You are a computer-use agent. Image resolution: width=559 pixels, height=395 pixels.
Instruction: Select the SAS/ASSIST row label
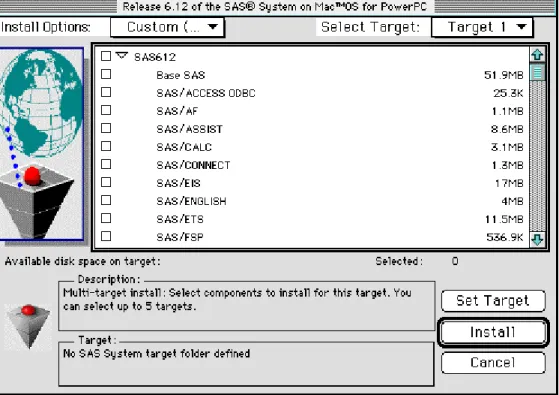click(x=189, y=129)
